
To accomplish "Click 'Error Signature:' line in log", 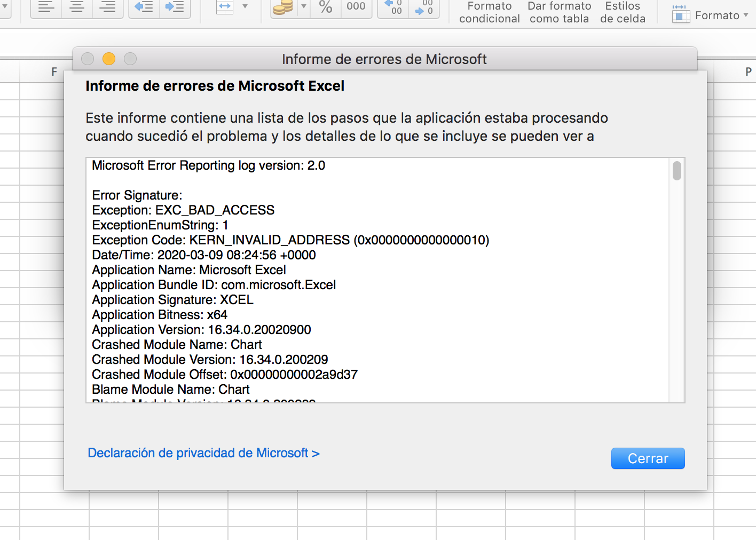I will click(137, 195).
